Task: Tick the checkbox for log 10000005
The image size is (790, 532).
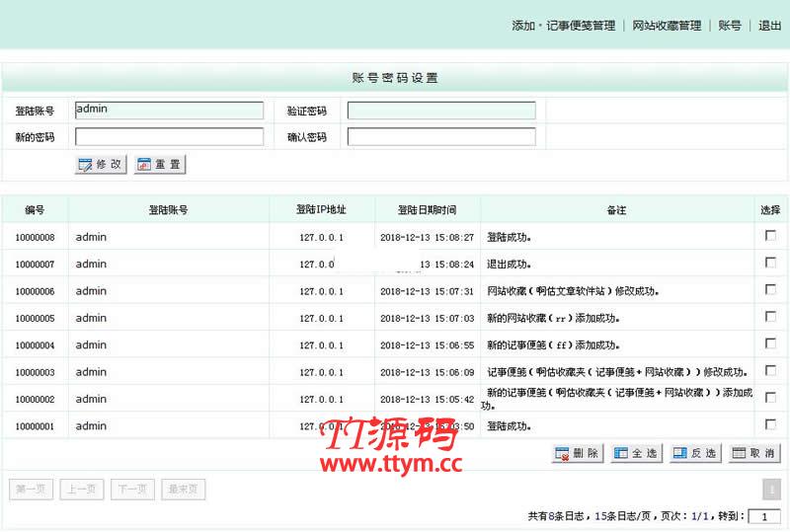Action: coord(770,316)
